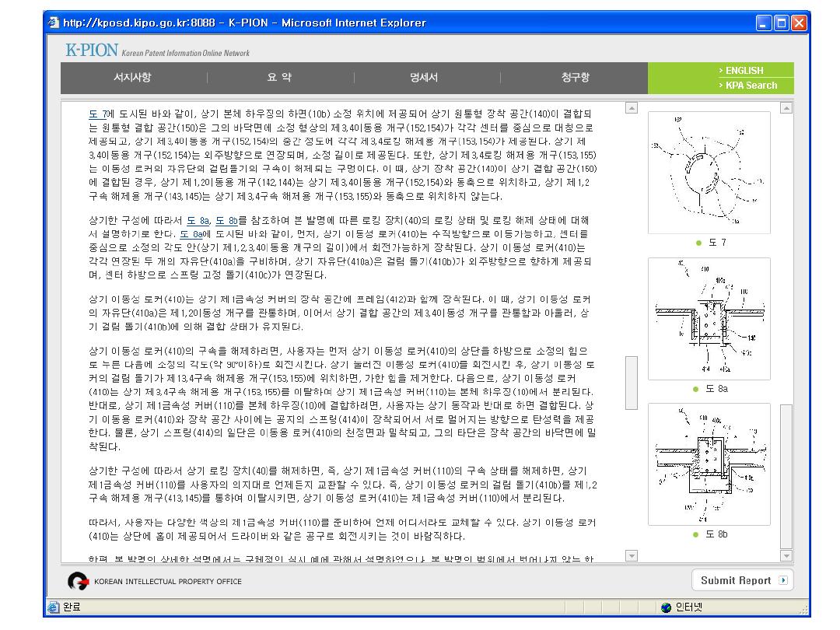Image resolution: width=840 pixels, height=630 pixels.
Task: Open KPA Search link
Action: click(751, 86)
